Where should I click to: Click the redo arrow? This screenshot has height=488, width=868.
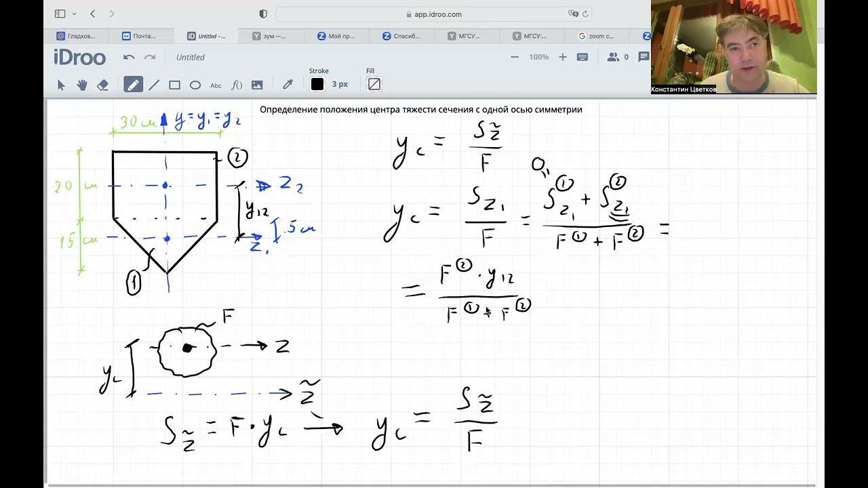point(150,58)
